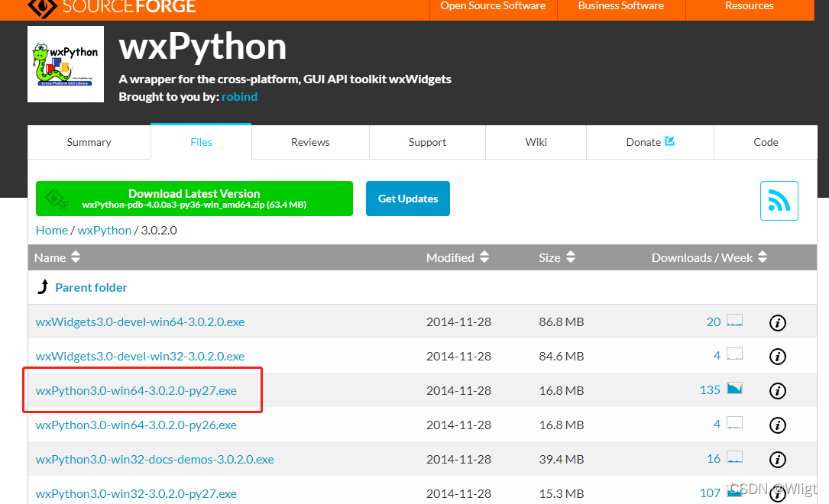This screenshot has width=829, height=504.
Task: Open the Donate tab
Action: point(650,142)
